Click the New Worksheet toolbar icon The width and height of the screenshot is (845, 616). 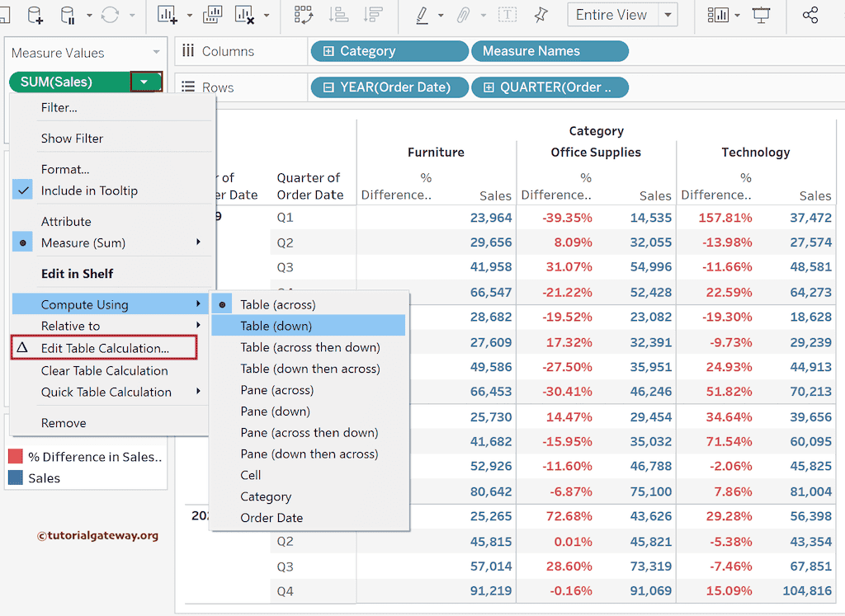click(x=168, y=15)
